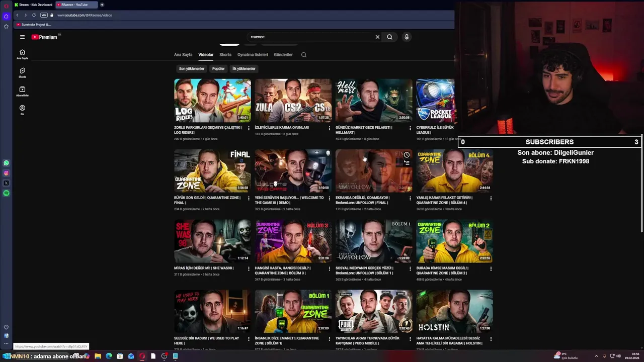Click the YouTube Premium logo

[x=45, y=37]
